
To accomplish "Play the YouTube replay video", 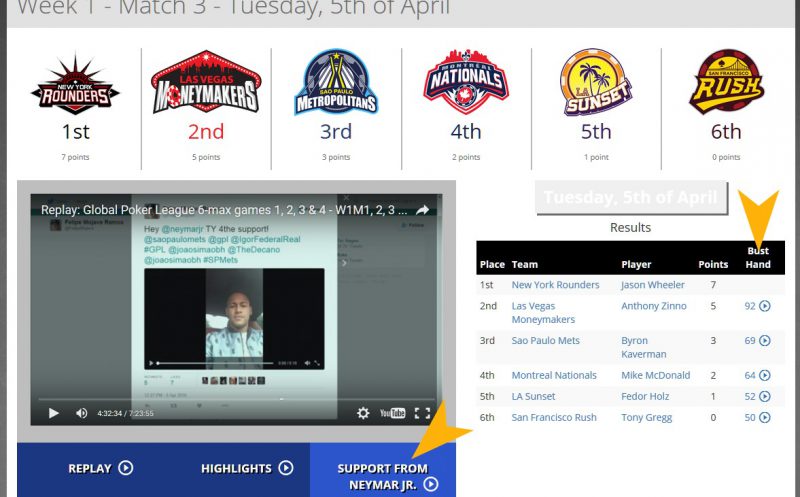I will 53,413.
